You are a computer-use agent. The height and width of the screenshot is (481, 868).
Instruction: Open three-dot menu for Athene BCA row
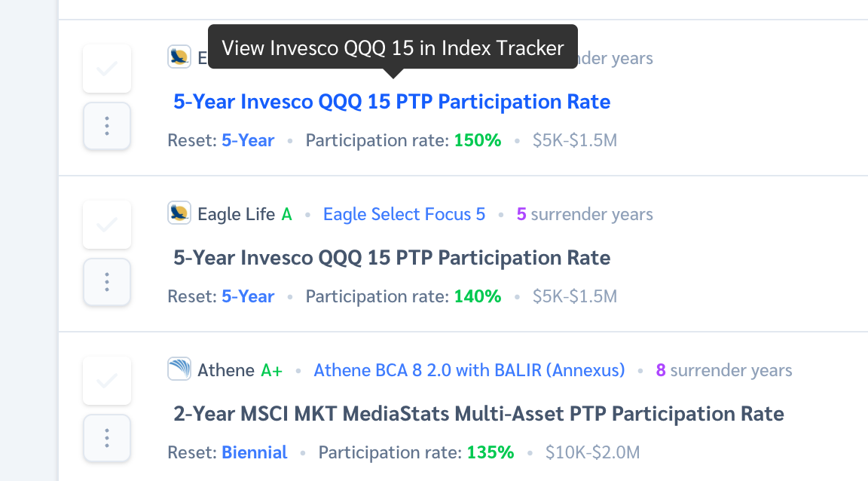pos(107,438)
